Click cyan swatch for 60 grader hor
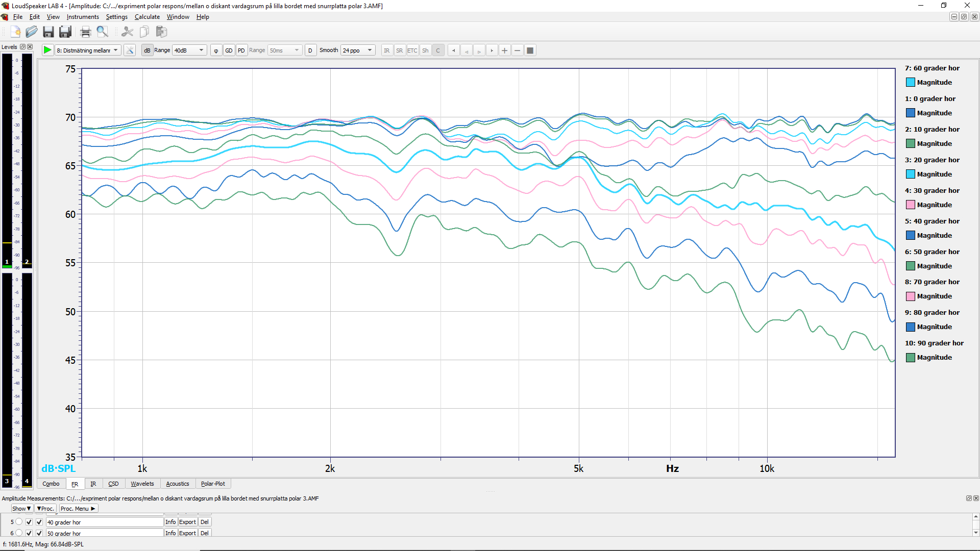Image resolution: width=980 pixels, height=551 pixels. 910,82
